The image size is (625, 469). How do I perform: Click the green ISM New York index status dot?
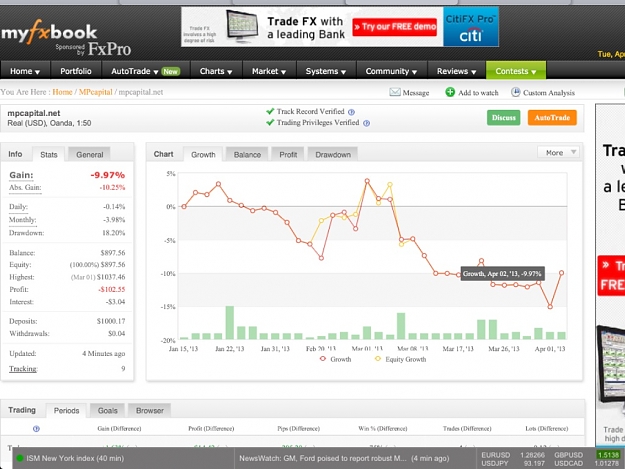[19, 458]
